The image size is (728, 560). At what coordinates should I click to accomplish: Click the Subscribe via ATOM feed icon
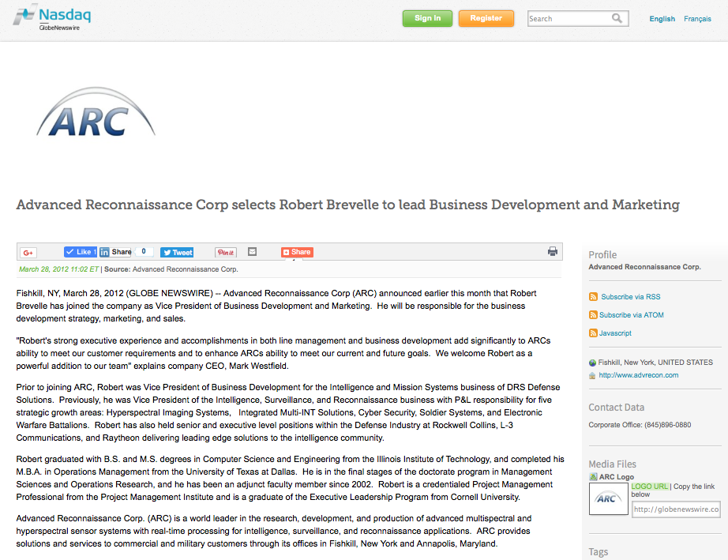[593, 315]
